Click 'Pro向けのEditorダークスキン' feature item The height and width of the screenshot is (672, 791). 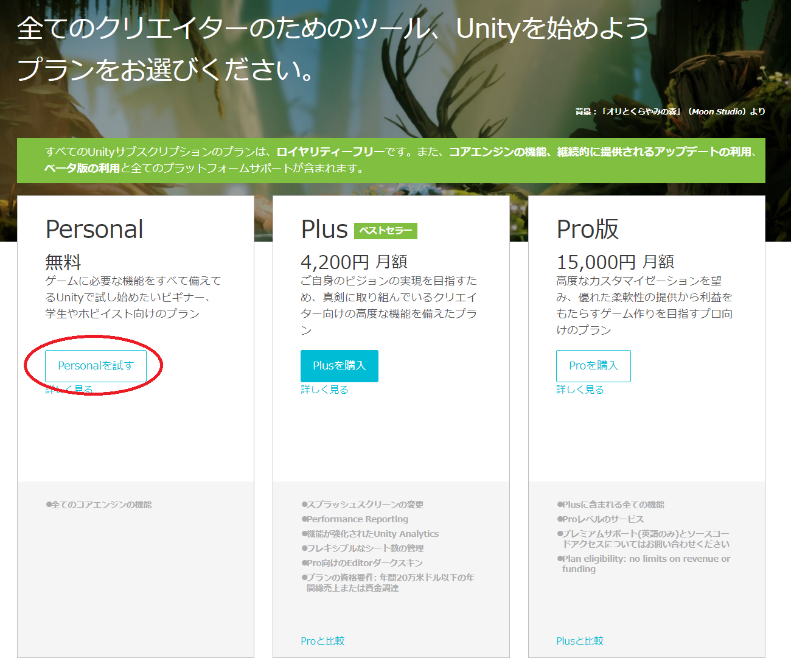(362, 563)
